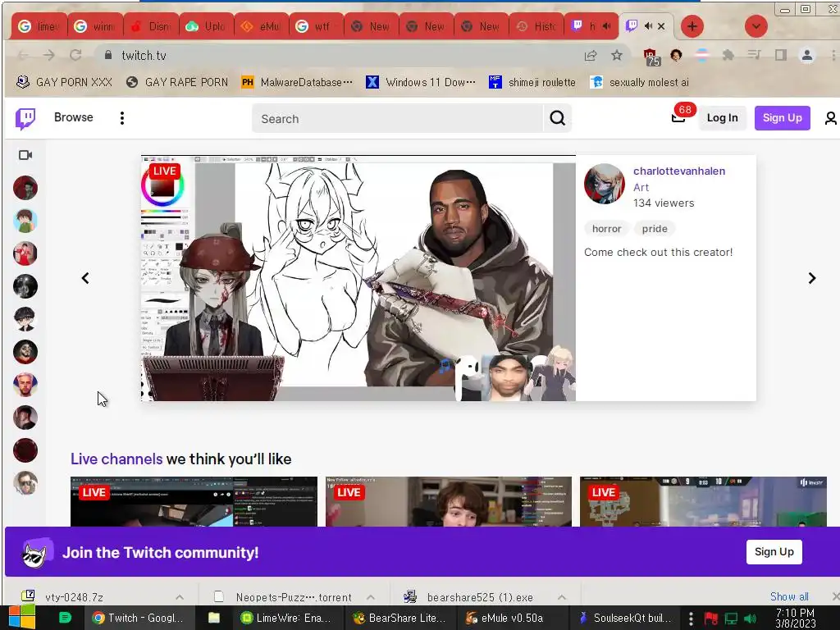Screen dimensions: 840x630
Task: Switch to SoulseekQt in the taskbar
Action: point(624,618)
